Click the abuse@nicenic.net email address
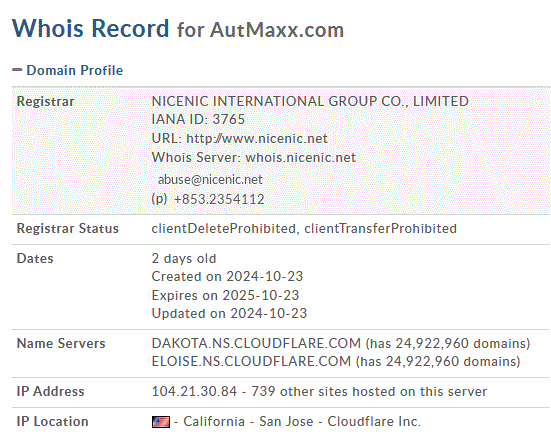 (210, 180)
